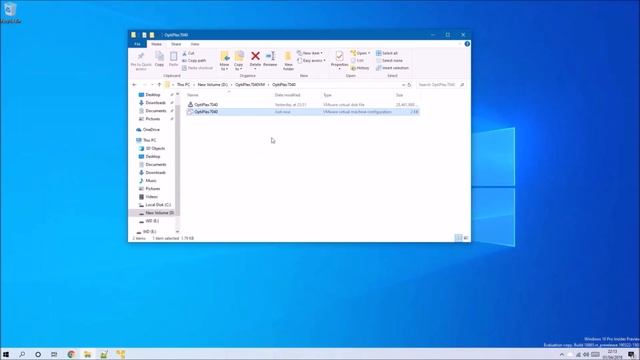Sort by the Type column header

pyautogui.click(x=358, y=95)
